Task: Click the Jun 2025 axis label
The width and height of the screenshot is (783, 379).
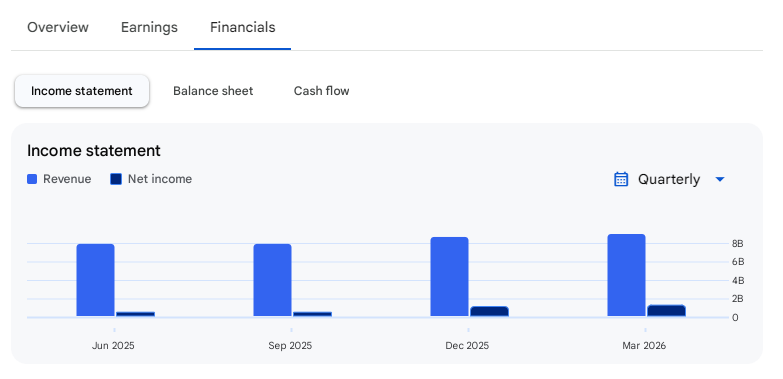Action: point(113,346)
